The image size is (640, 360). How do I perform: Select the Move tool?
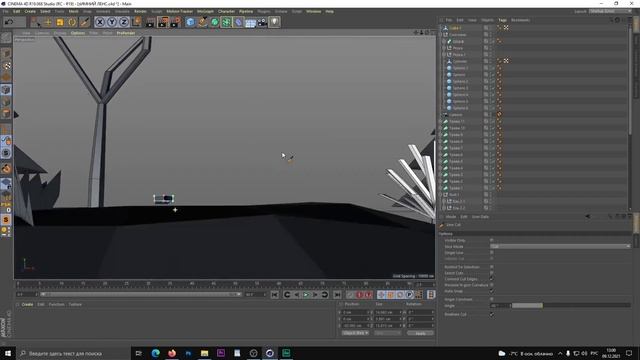click(x=48, y=22)
